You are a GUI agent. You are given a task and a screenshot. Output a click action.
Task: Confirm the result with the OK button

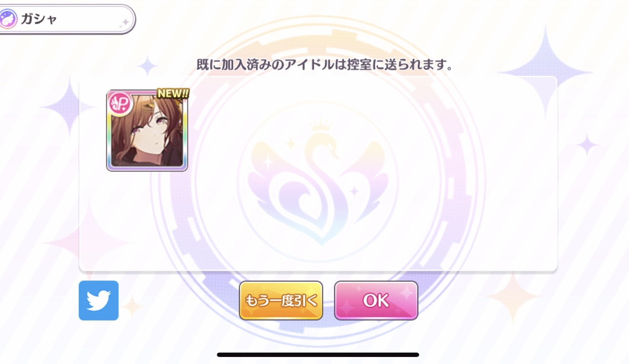[376, 301]
